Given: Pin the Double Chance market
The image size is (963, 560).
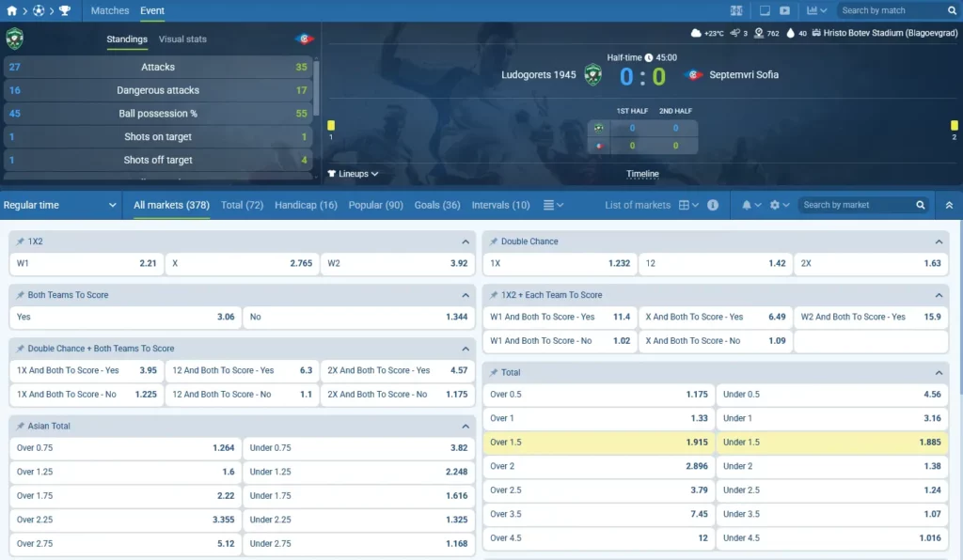Looking at the screenshot, I should tap(494, 241).
